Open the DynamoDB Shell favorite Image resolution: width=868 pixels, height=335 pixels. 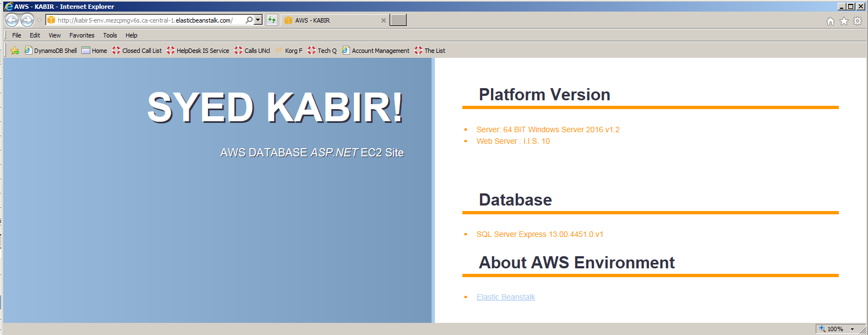pos(51,51)
